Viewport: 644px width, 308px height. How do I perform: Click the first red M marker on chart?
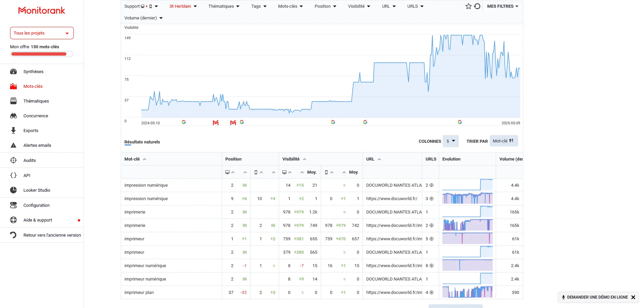tap(216, 123)
